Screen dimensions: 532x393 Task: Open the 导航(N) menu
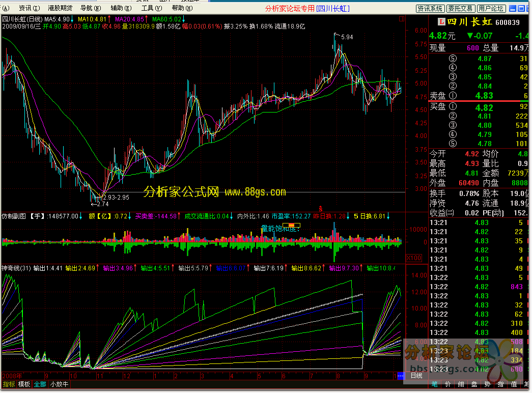click(x=91, y=8)
